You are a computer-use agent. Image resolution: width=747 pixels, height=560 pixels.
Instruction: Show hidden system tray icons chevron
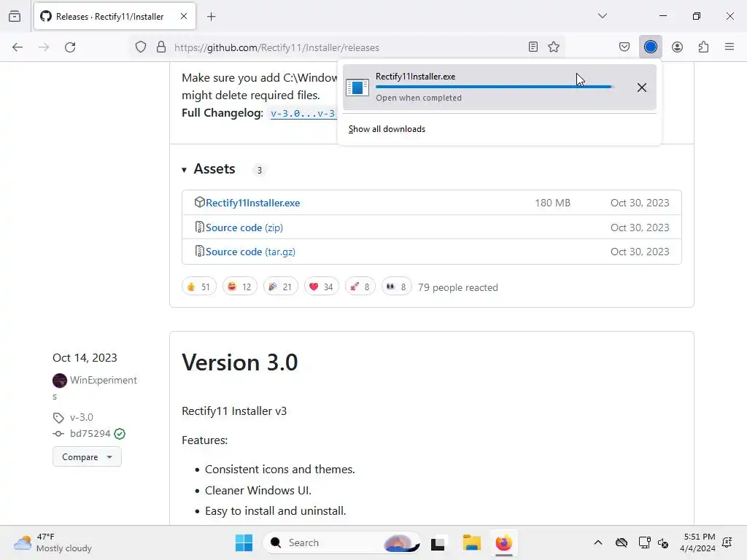coord(598,542)
